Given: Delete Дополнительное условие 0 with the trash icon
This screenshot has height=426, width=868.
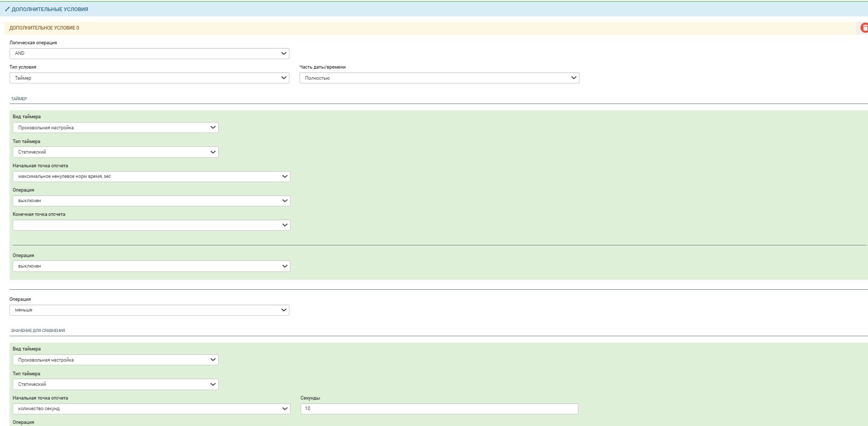Looking at the screenshot, I should [864, 28].
